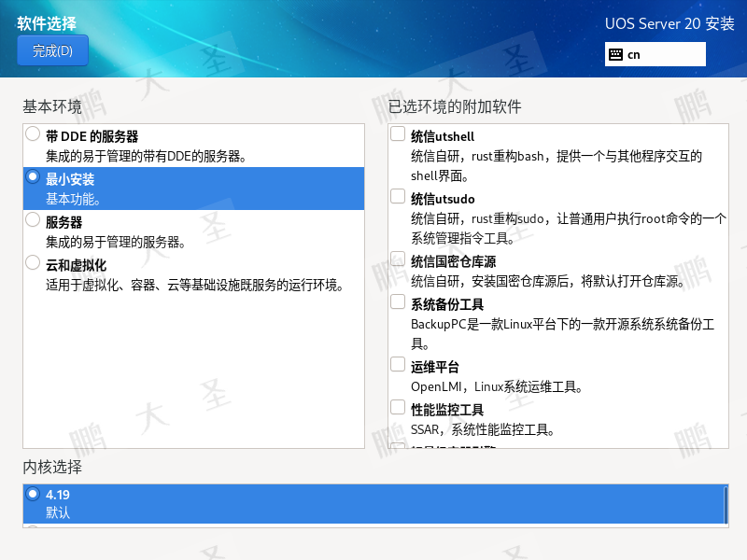This screenshot has width=747, height=560.
Task: Click the 默认 label under kernel 4.19
Action: pyautogui.click(x=58, y=512)
